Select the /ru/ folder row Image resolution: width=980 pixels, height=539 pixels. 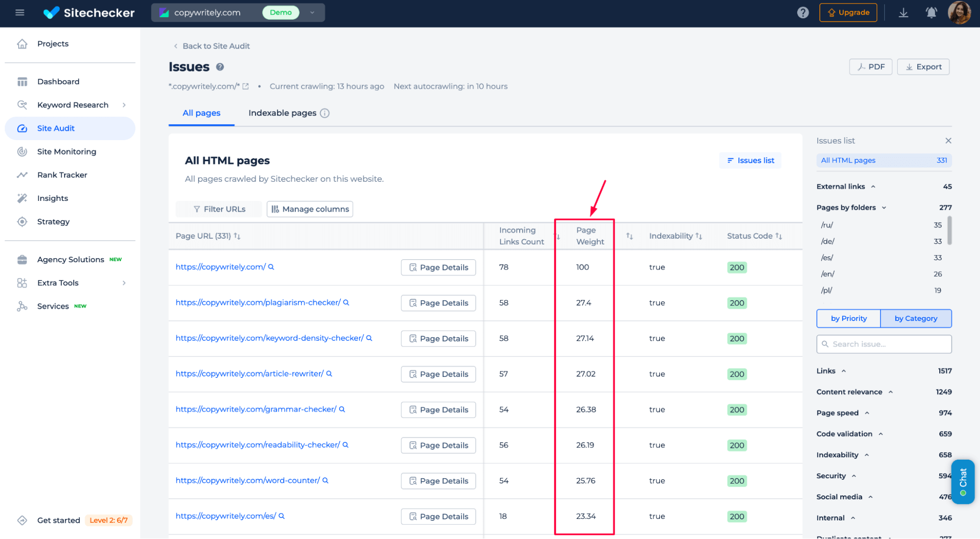(x=881, y=225)
